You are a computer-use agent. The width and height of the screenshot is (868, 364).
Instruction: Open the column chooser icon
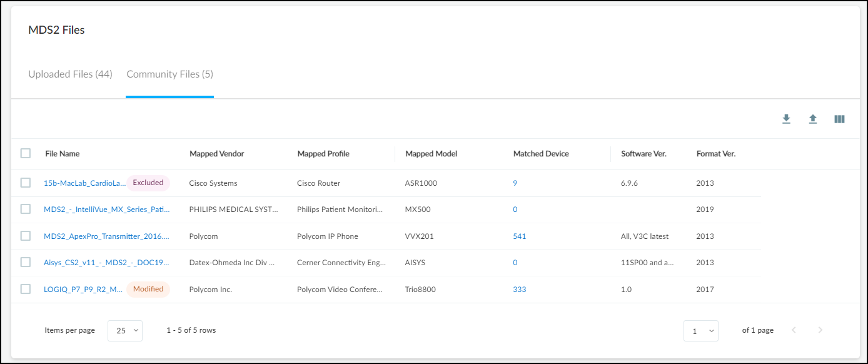tap(839, 119)
